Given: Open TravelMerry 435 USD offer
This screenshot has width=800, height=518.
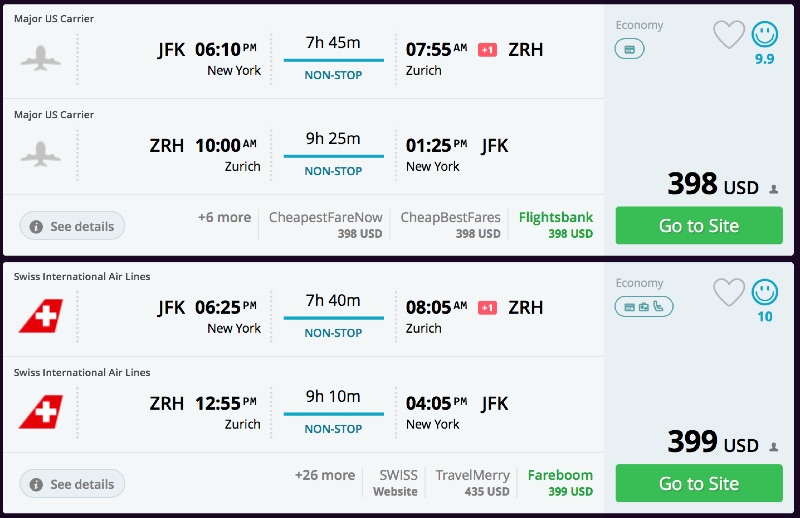Looking at the screenshot, I should (x=472, y=483).
